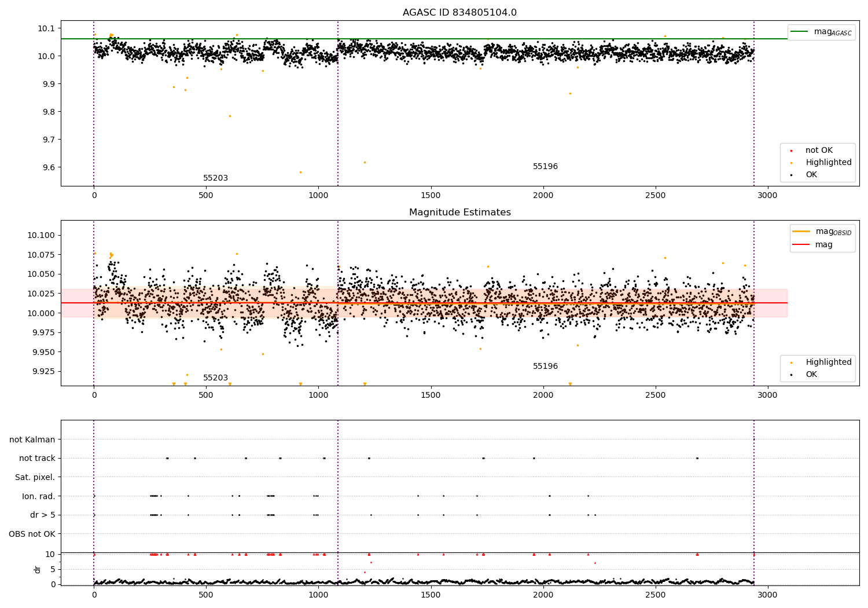Screen dimensions: 868x608
Task: Click the 10.1 tick on the top y-axis
Action: coord(46,28)
